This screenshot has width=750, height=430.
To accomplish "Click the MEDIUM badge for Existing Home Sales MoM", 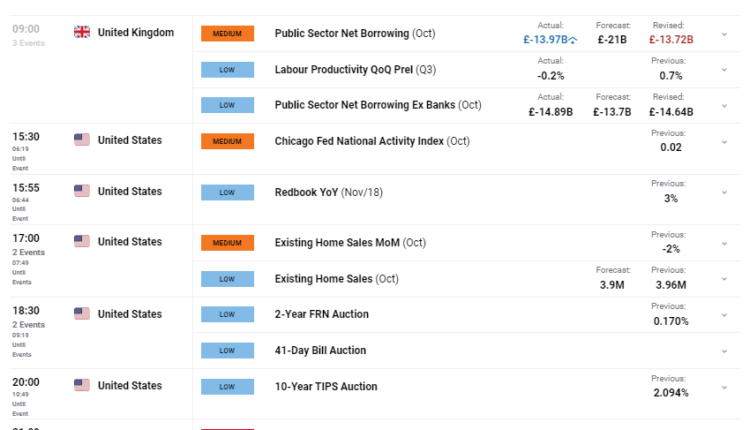I will pyautogui.click(x=228, y=242).
